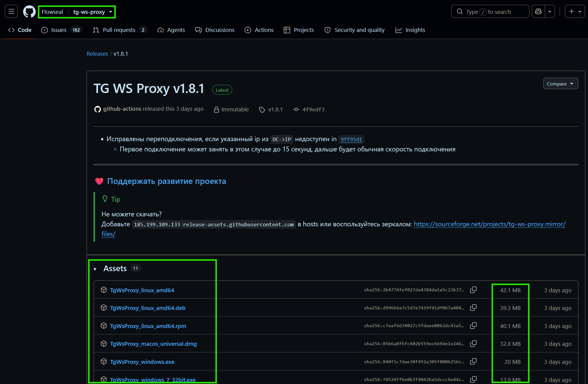Open the v1.8.1 tag link
This screenshot has width=588, height=384.
point(271,110)
